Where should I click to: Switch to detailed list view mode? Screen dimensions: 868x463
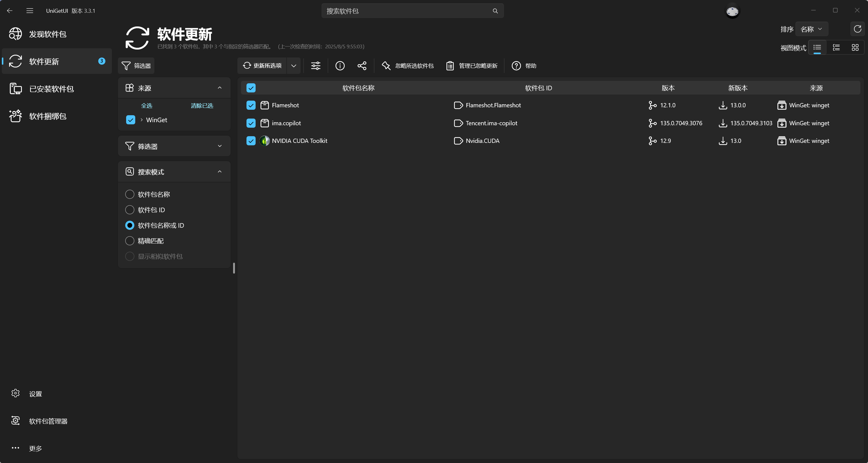click(836, 47)
